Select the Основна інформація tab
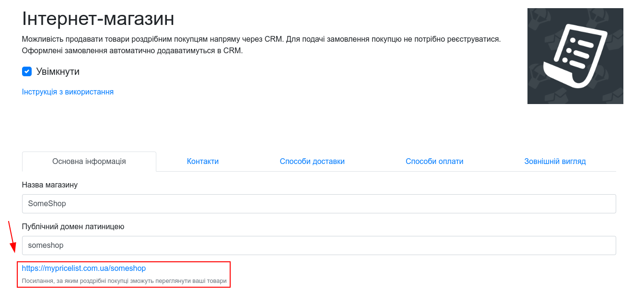 (x=89, y=162)
